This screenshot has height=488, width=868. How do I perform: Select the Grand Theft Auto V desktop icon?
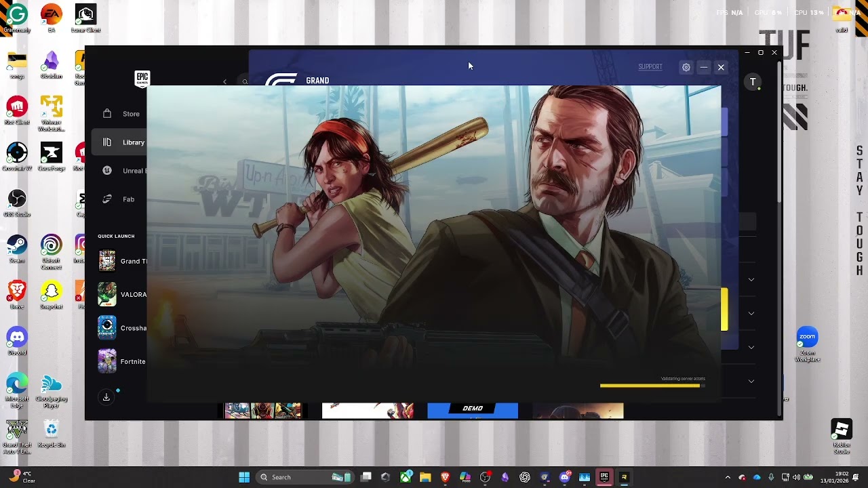coord(17,437)
